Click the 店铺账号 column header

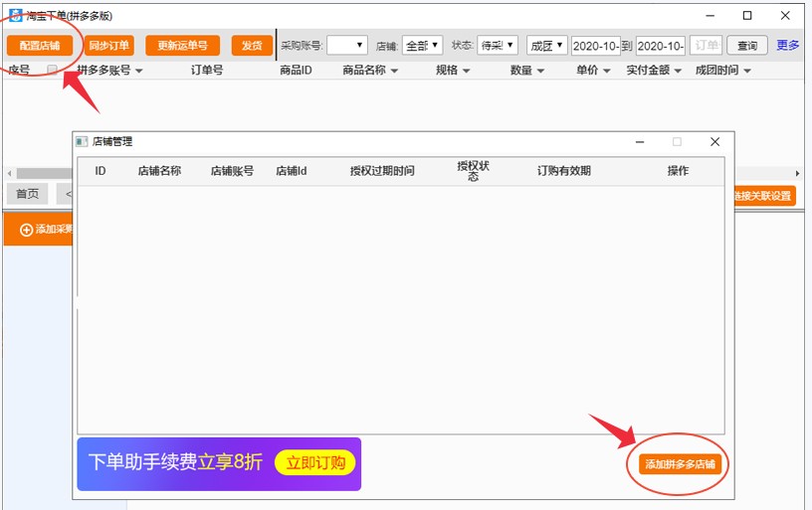(x=232, y=171)
